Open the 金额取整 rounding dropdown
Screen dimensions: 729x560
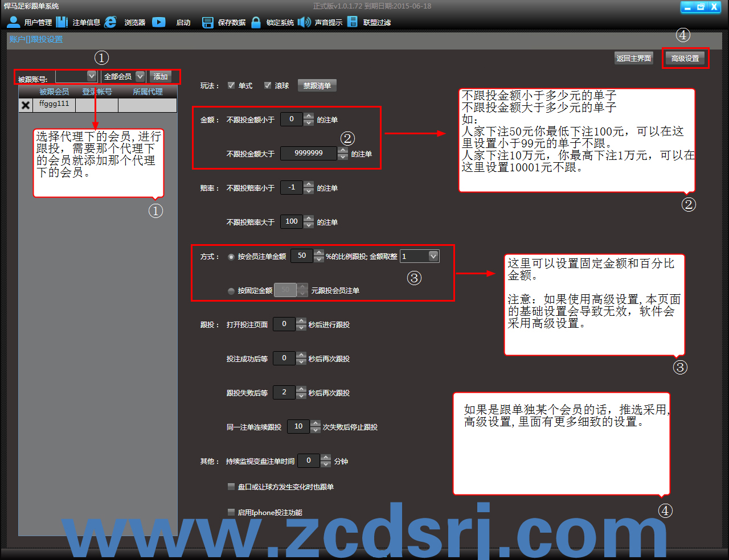click(x=433, y=256)
